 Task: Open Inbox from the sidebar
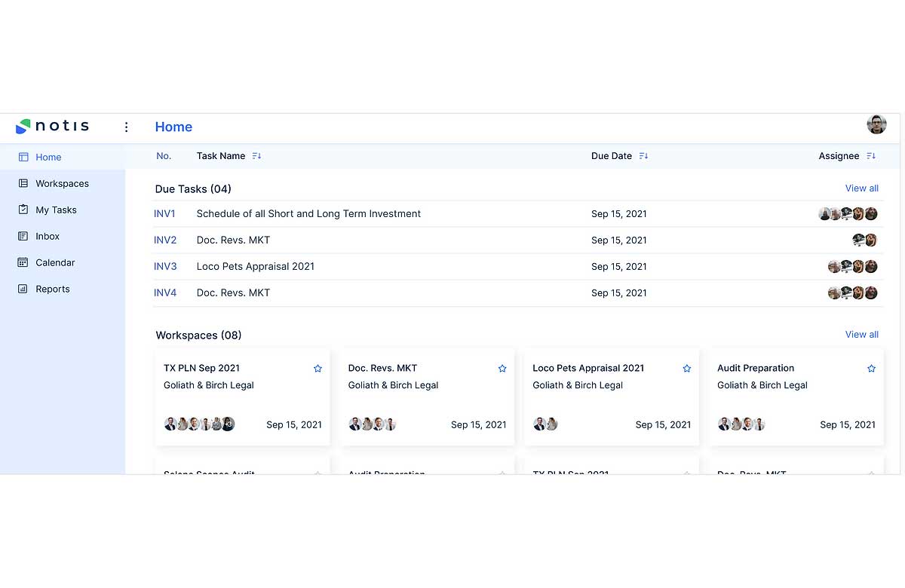pos(48,236)
